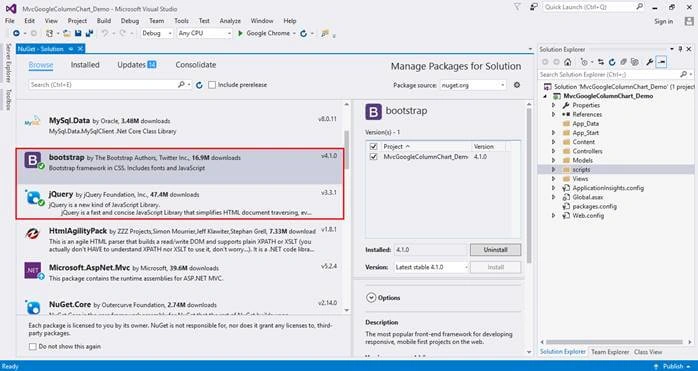698x371 pixels.
Task: Toggle the Project header select-all checkbox
Action: (x=373, y=147)
